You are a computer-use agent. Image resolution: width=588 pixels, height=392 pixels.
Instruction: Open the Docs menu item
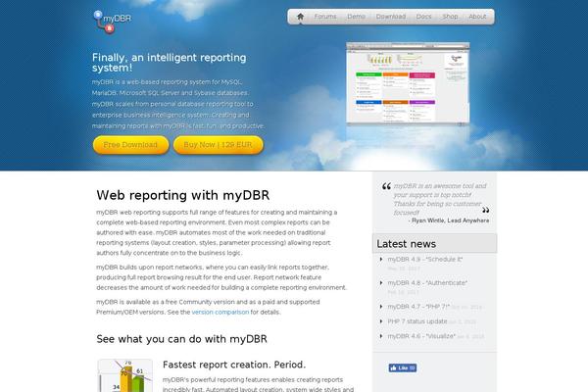pos(423,17)
